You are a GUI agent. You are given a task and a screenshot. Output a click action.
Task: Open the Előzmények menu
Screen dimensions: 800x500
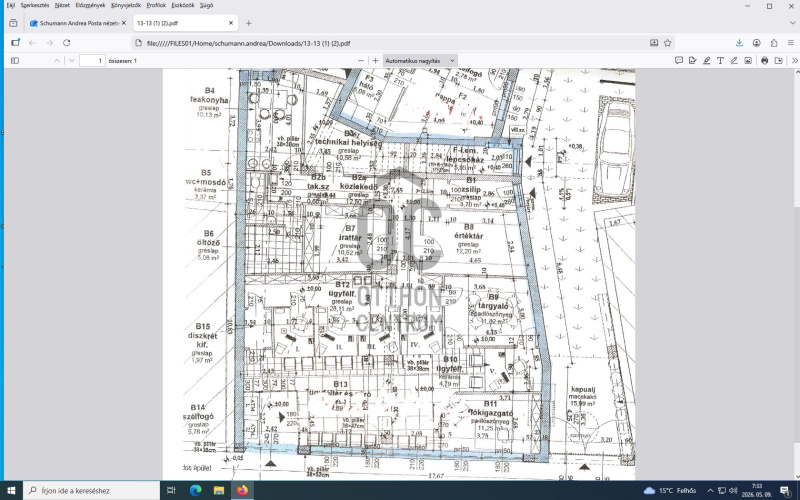(x=90, y=5)
